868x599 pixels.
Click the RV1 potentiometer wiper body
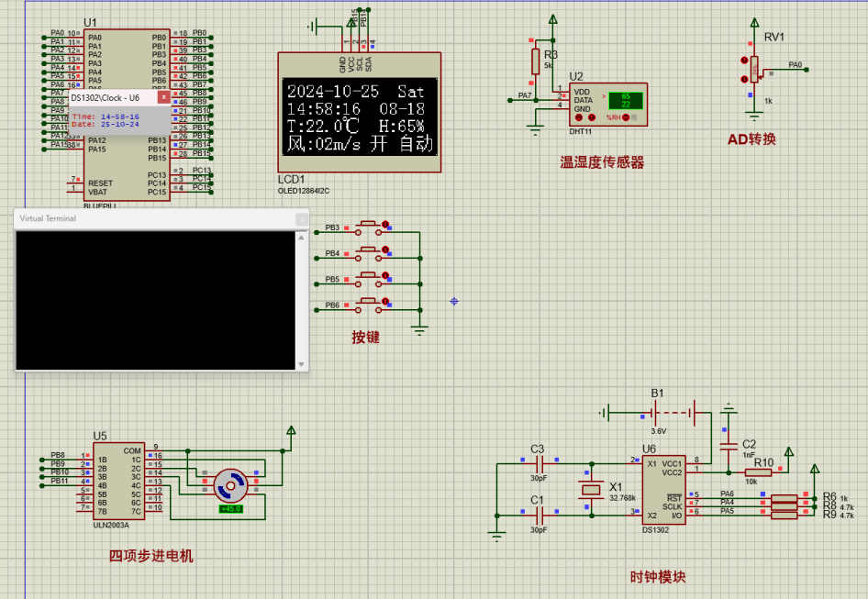754,69
